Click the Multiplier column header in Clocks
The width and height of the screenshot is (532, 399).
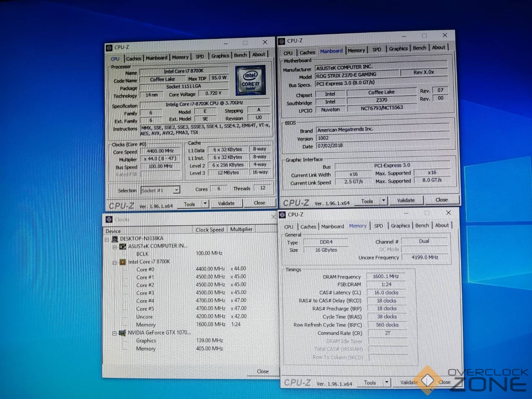241,229
